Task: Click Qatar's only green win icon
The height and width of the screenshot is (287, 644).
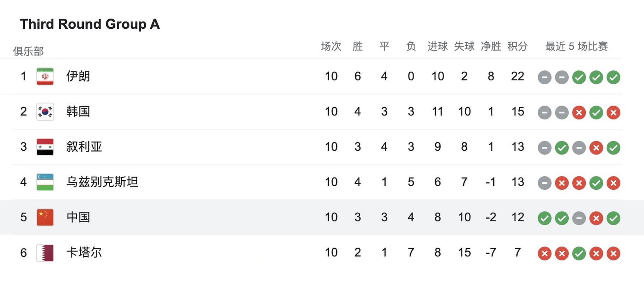Action: point(579,253)
